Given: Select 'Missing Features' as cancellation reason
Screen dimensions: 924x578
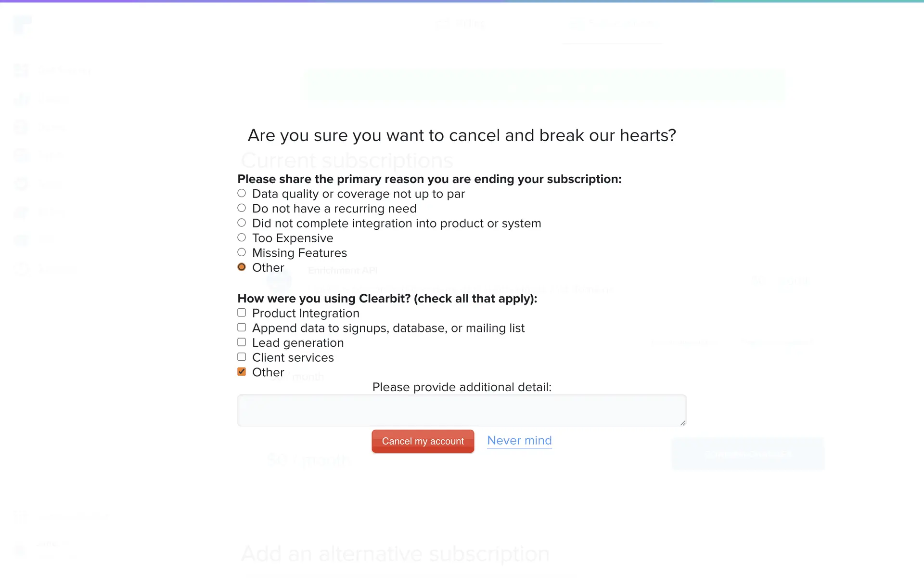Looking at the screenshot, I should [x=242, y=252].
